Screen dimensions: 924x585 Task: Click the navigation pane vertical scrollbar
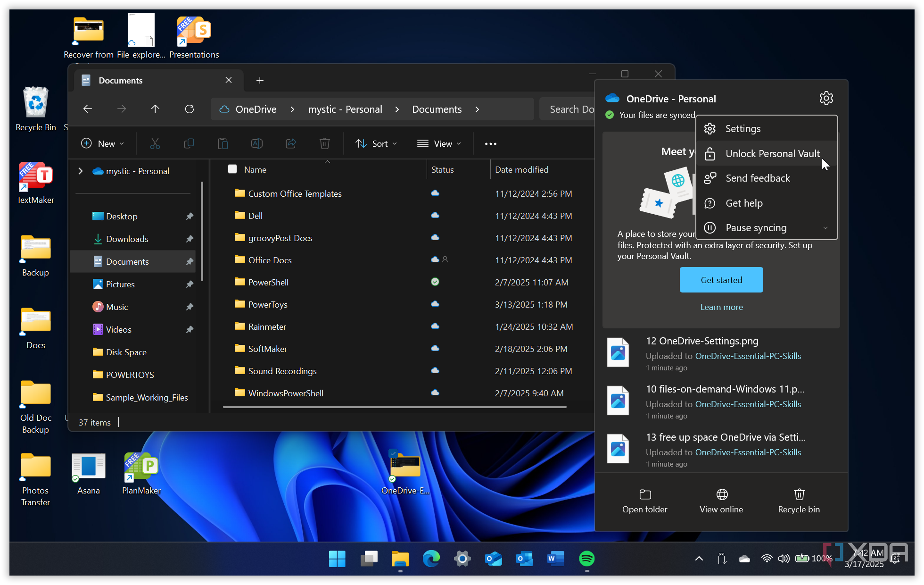point(202,231)
